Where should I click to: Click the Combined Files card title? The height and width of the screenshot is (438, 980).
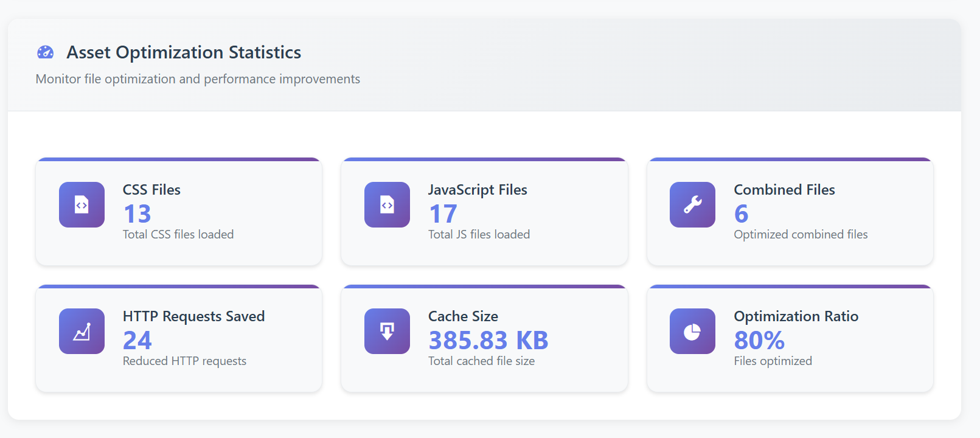pyautogui.click(x=784, y=190)
